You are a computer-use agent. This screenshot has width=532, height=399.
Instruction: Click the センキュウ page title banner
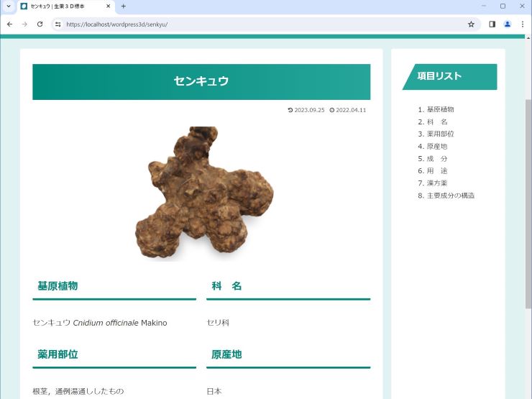(201, 82)
